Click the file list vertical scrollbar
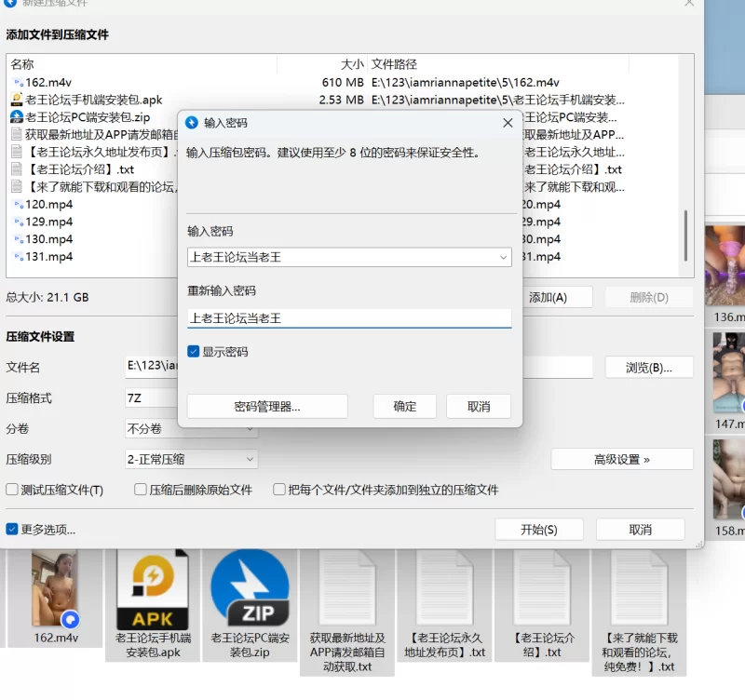Image resolution: width=745 pixels, height=700 pixels. 687,233
